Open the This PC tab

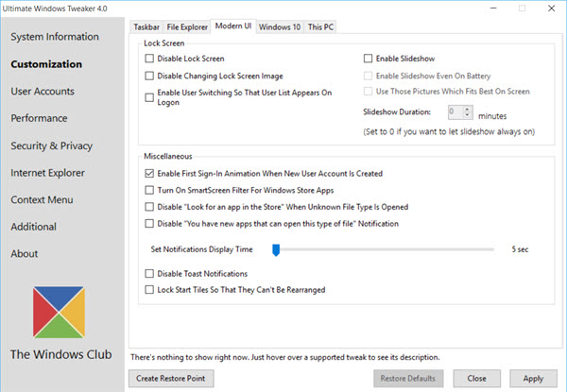point(320,27)
